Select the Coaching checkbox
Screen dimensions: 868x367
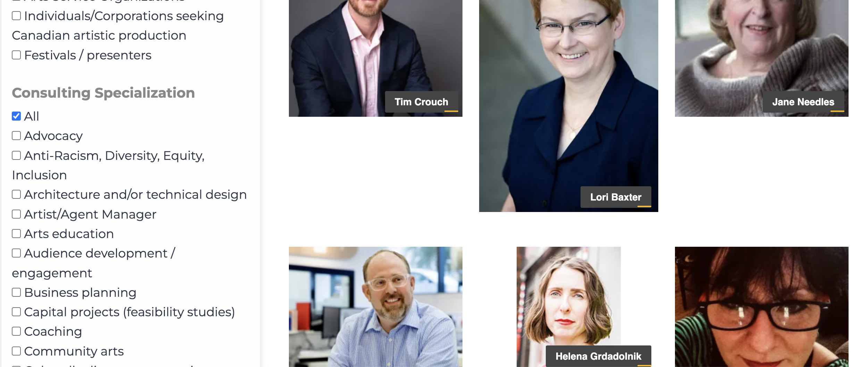point(16,331)
